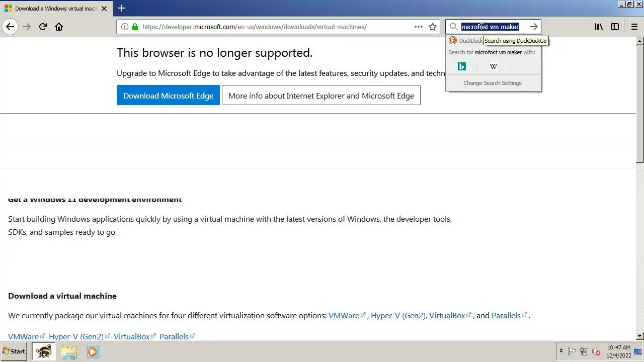
Task: Click text "SDKs, and samples ready to go"
Action: [x=61, y=232]
